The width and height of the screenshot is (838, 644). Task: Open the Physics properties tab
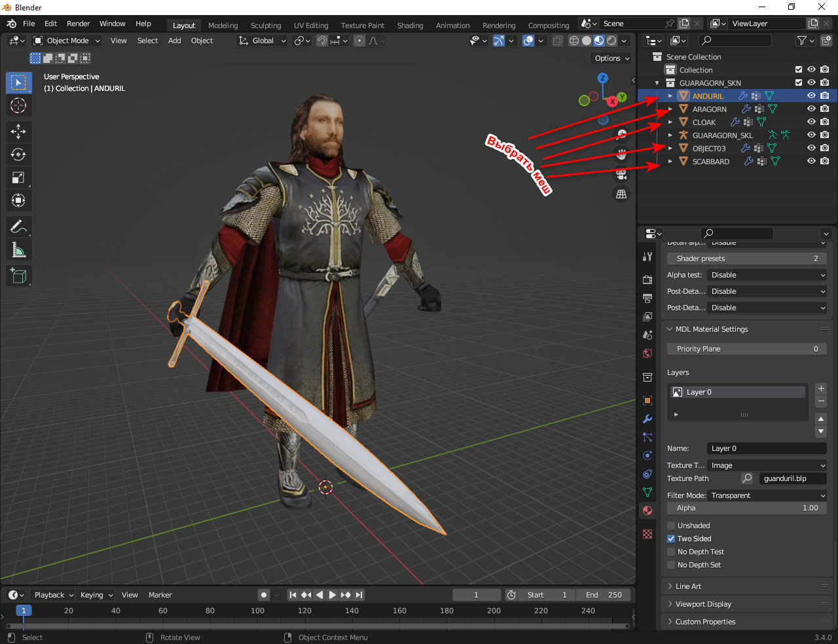(647, 456)
